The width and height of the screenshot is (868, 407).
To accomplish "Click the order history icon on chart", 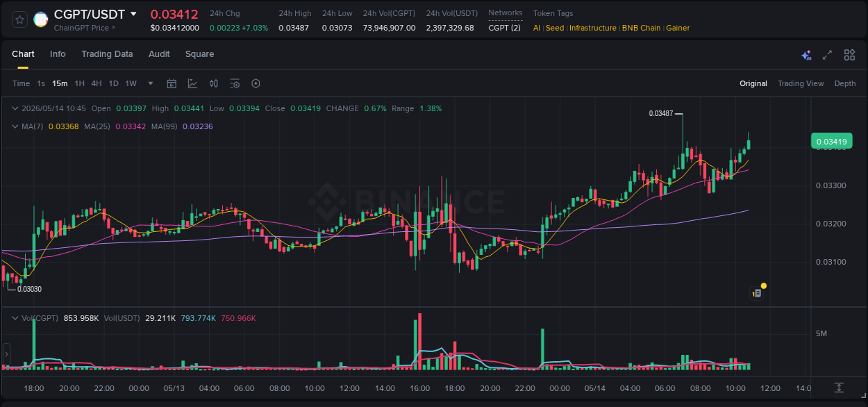I will coord(757,293).
